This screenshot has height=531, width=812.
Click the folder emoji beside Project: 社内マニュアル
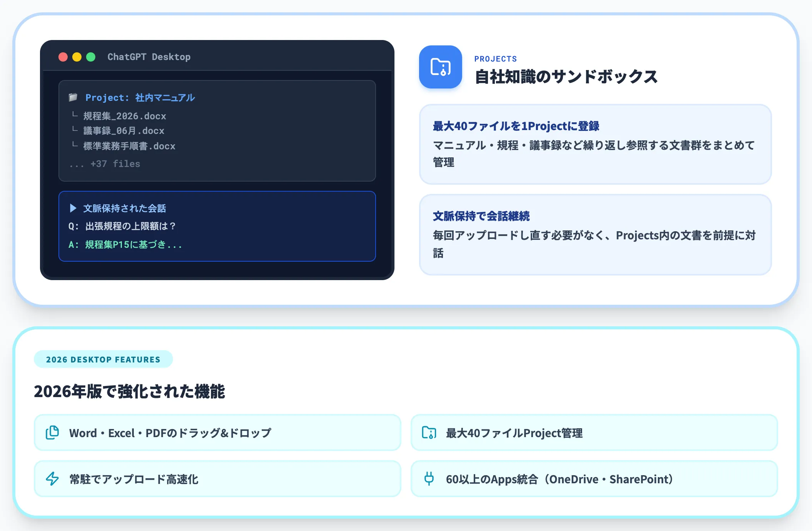pyautogui.click(x=73, y=97)
